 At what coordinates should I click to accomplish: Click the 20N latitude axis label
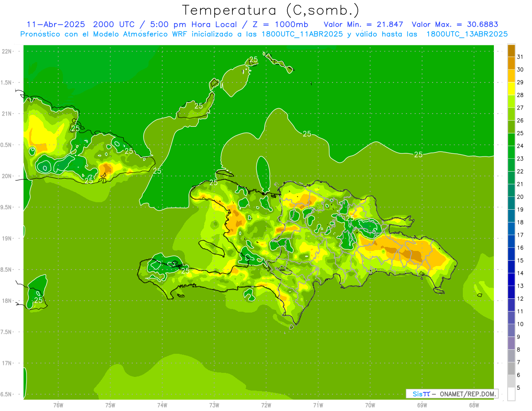click(8, 176)
